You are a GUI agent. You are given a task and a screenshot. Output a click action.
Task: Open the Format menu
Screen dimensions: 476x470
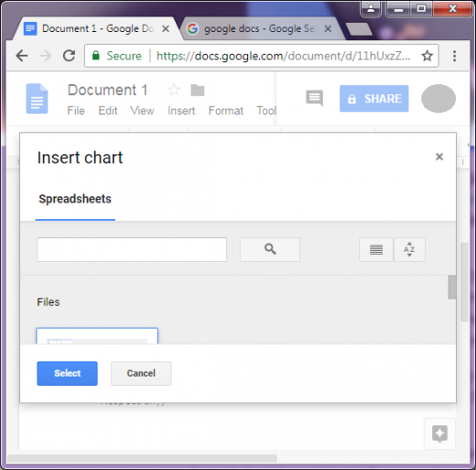point(226,111)
